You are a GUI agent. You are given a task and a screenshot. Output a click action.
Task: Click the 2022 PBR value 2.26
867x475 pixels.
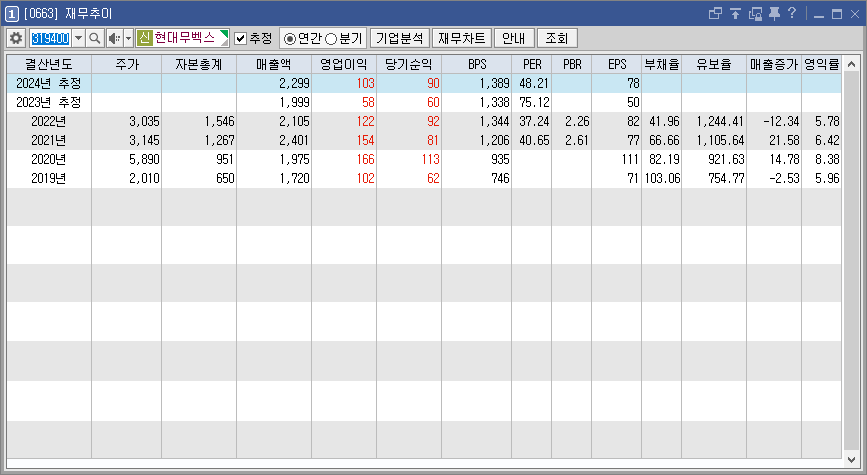577,121
